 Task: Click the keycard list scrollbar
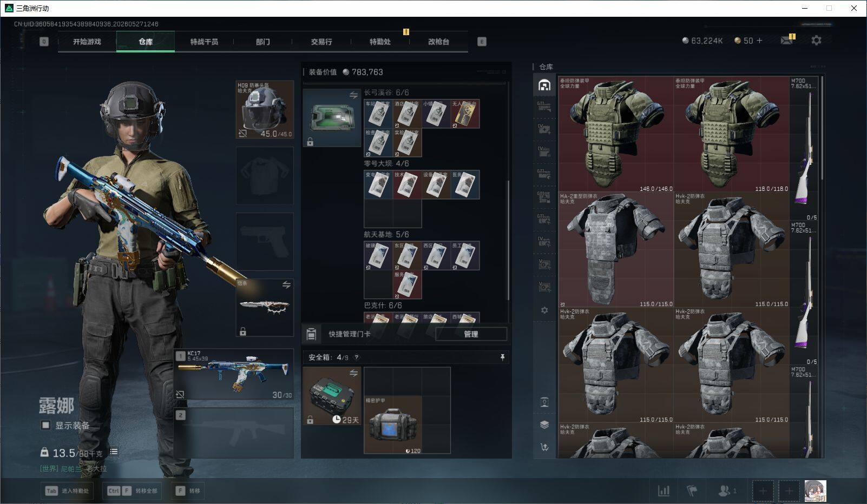508,241
